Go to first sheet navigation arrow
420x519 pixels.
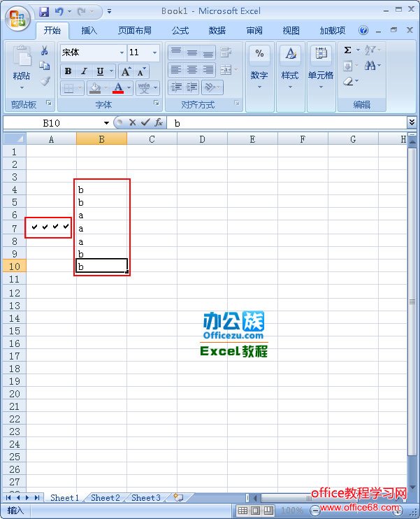(8, 497)
